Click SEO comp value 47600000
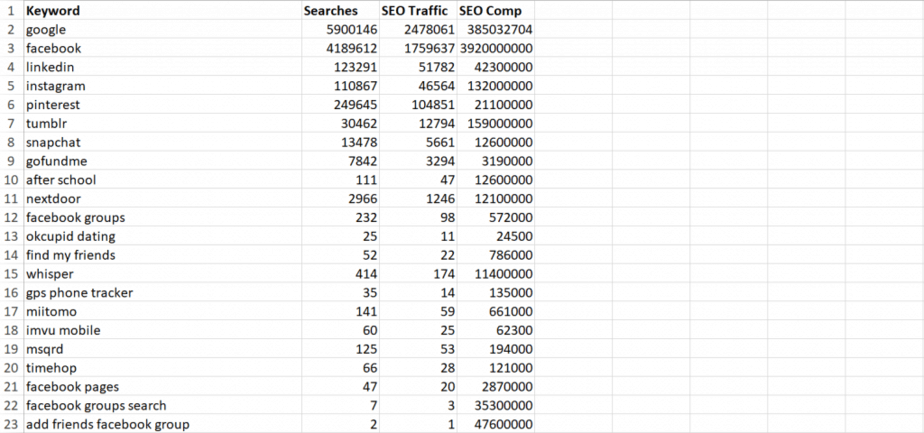The height and width of the screenshot is (433, 924). (496, 424)
